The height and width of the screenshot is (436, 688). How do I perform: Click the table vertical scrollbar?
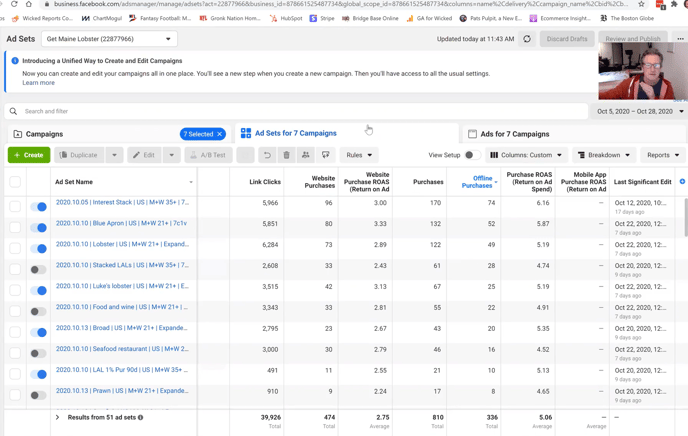[685, 217]
